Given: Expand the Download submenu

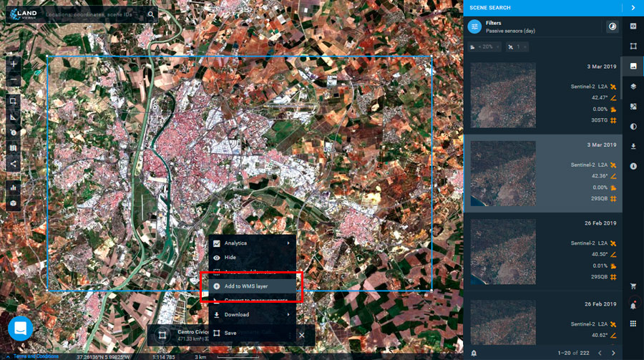Looking at the screenshot, I should click(252, 314).
